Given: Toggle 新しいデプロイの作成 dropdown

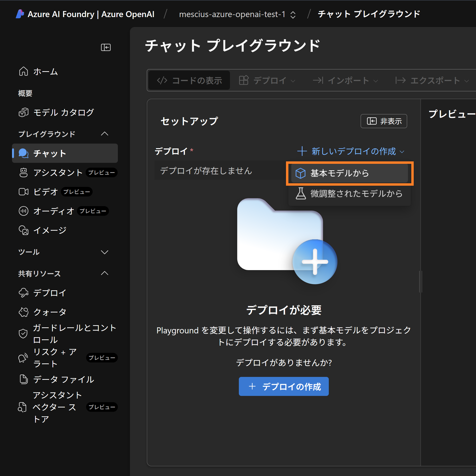Looking at the screenshot, I should 351,151.
